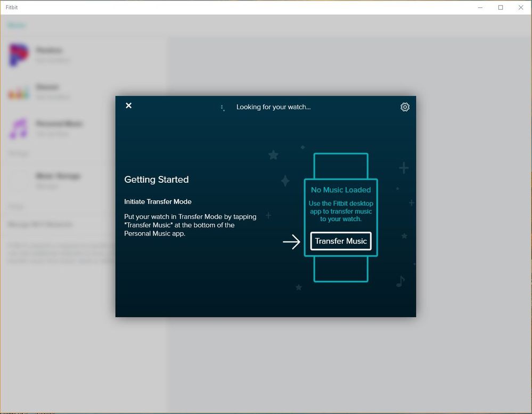Select the Deezer app icon
This screenshot has width=532, height=414.
click(18, 92)
